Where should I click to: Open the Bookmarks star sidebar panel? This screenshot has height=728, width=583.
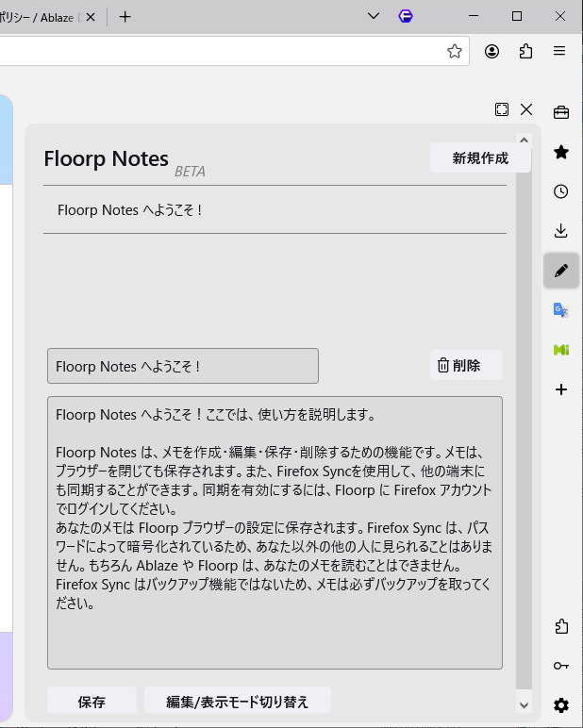tap(560, 152)
